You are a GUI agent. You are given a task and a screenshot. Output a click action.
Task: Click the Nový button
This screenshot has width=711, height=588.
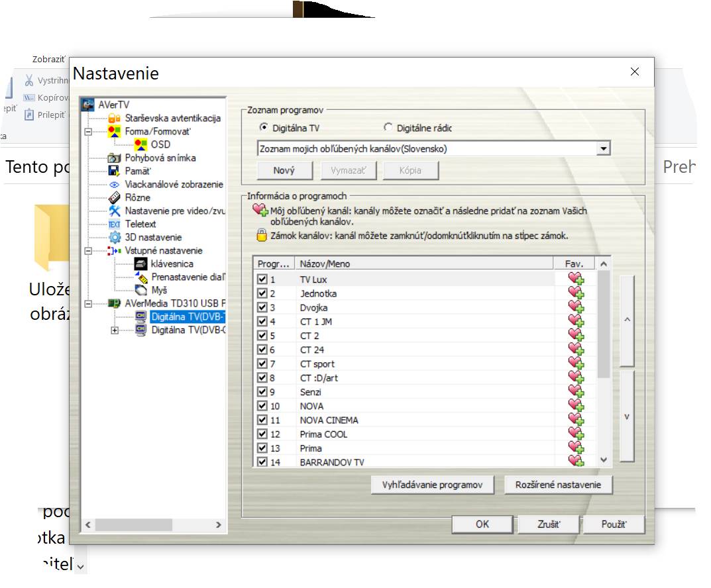tap(284, 170)
